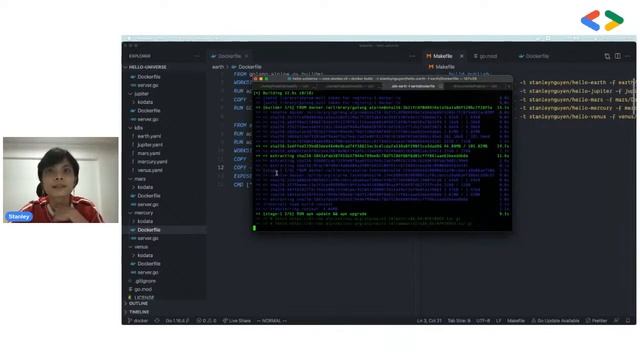
Task: Open the Dockerfile tab in right editor group
Action: [534, 56]
